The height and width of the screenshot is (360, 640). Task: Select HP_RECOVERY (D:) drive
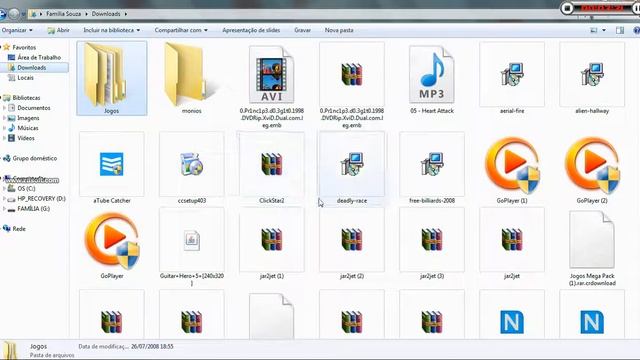pos(36,199)
